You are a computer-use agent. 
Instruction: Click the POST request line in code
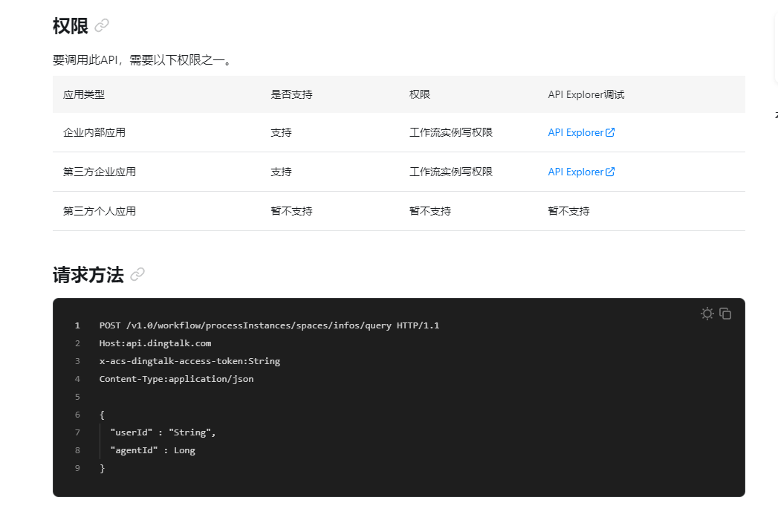pyautogui.click(x=269, y=325)
